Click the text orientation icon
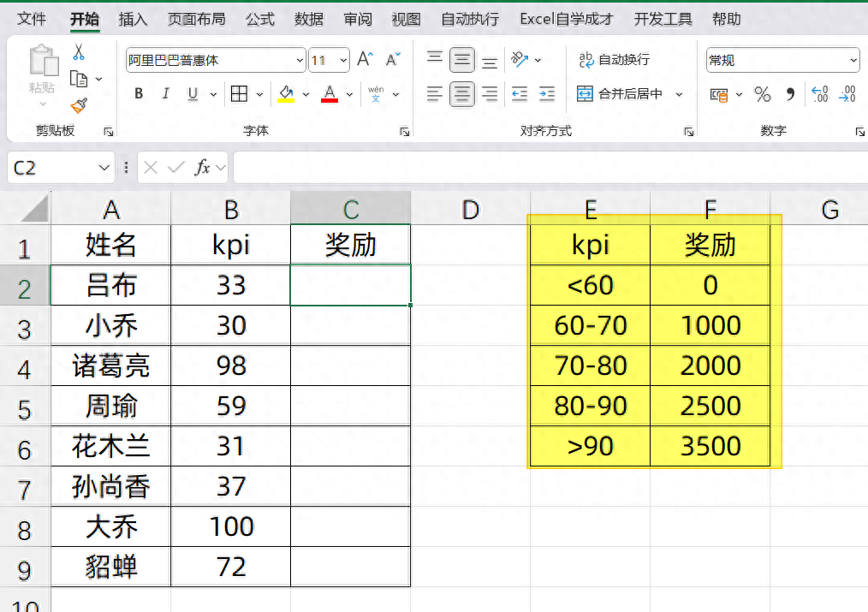This screenshot has height=612, width=868. click(x=520, y=59)
